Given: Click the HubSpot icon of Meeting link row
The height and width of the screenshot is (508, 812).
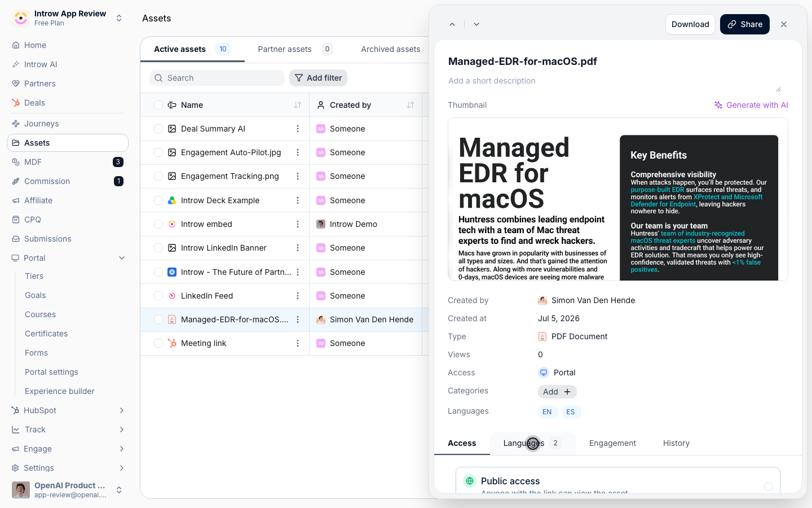Looking at the screenshot, I should [x=172, y=343].
